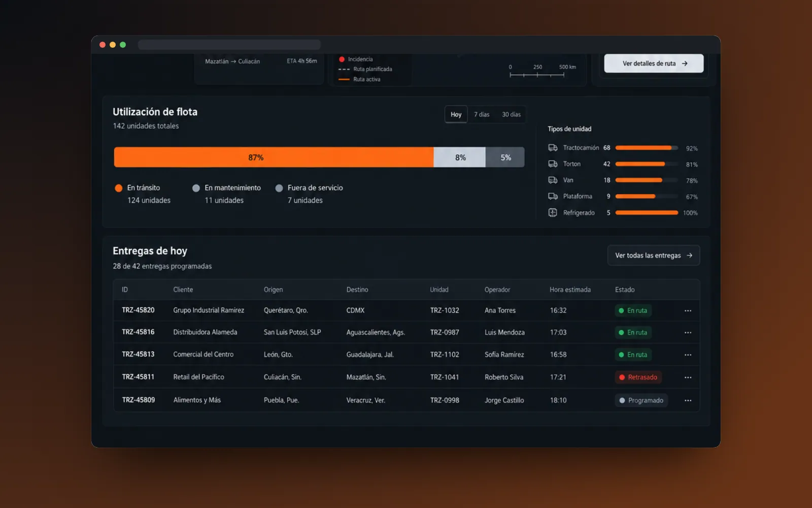
Task: Click the Torton truck icon
Action: pyautogui.click(x=553, y=164)
